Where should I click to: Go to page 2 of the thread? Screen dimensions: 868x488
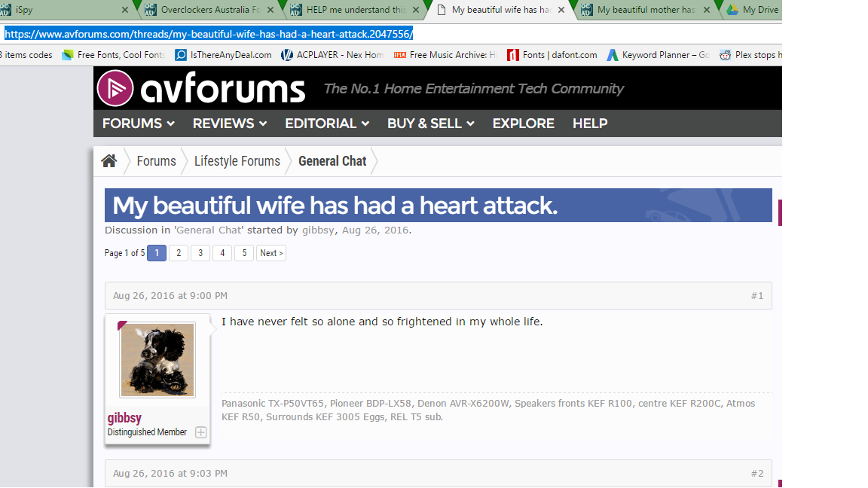[179, 253]
